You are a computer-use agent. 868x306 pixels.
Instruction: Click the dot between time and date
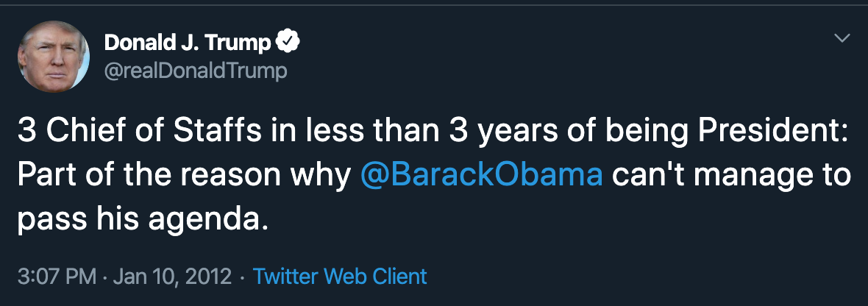(x=104, y=276)
